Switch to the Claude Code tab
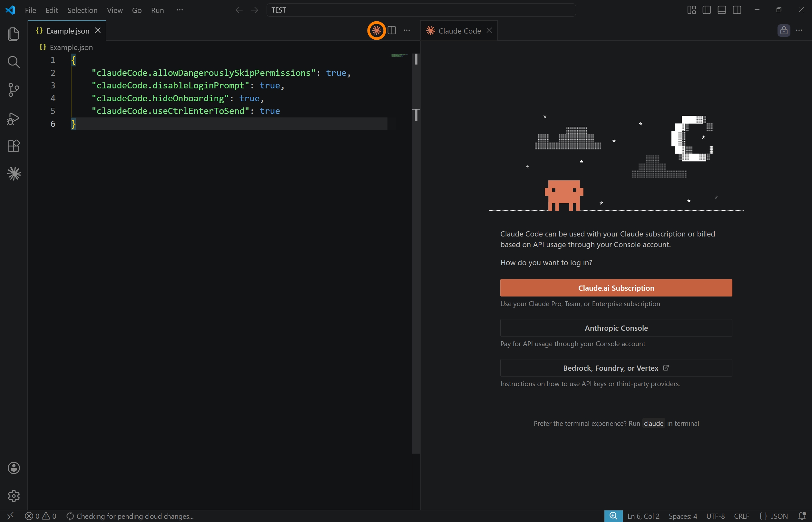This screenshot has height=522, width=812. pyautogui.click(x=459, y=31)
